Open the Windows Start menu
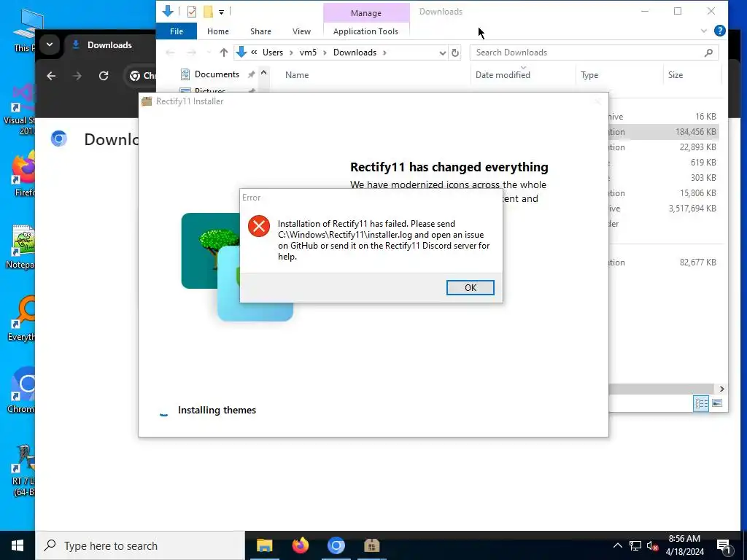 (x=18, y=545)
